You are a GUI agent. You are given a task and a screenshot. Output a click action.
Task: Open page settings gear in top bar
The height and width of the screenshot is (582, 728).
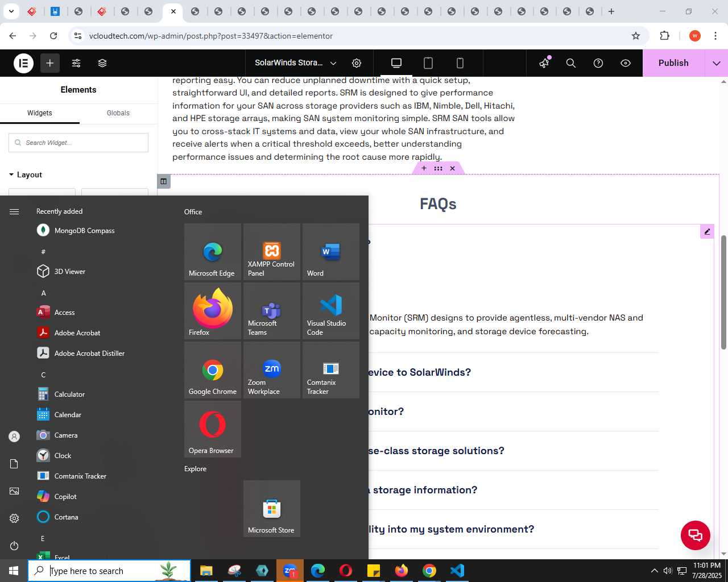[x=357, y=63]
